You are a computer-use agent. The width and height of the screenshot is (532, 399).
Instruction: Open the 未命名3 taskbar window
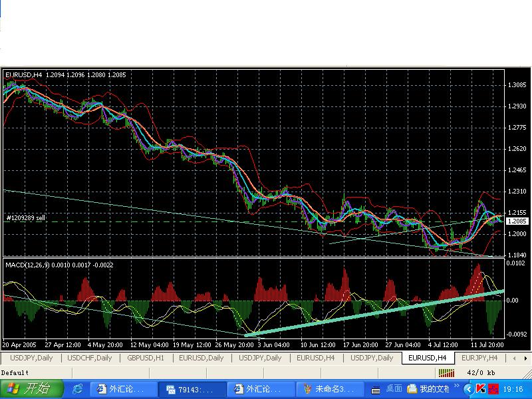(329, 389)
